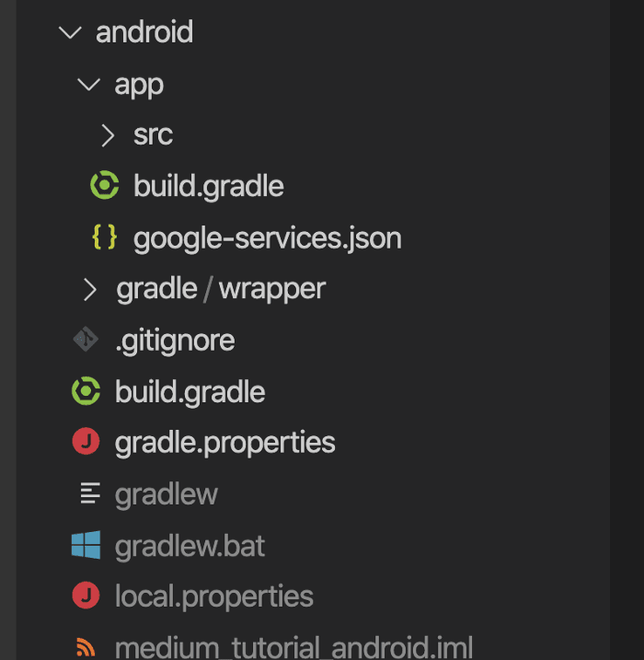Click the JSON braces icon of google-services.json
This screenshot has height=660, width=644.
coord(104,237)
